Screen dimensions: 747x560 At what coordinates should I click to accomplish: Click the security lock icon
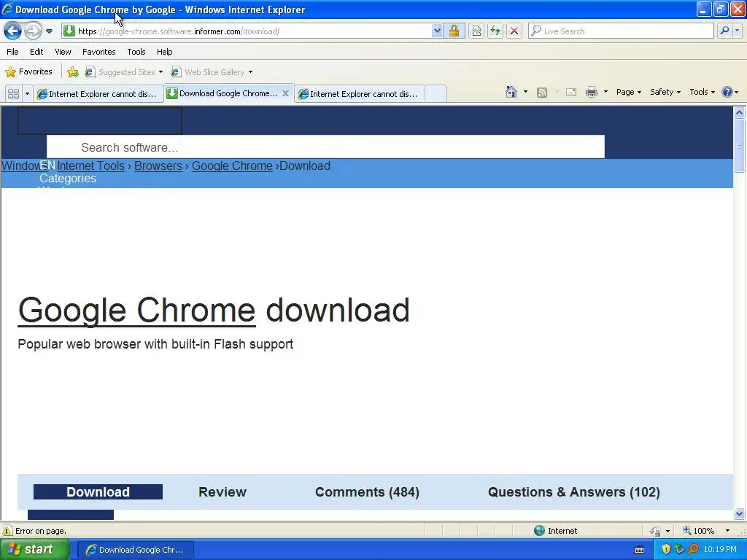pyautogui.click(x=454, y=31)
